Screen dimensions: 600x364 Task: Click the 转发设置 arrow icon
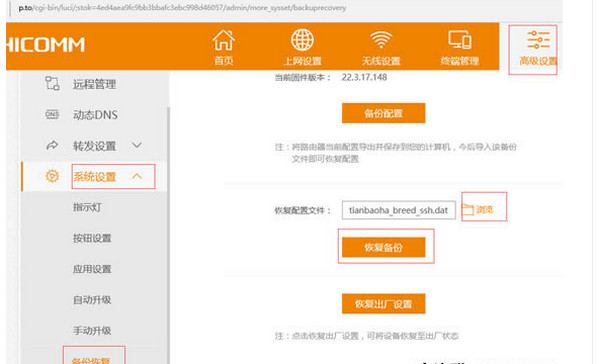click(52, 145)
